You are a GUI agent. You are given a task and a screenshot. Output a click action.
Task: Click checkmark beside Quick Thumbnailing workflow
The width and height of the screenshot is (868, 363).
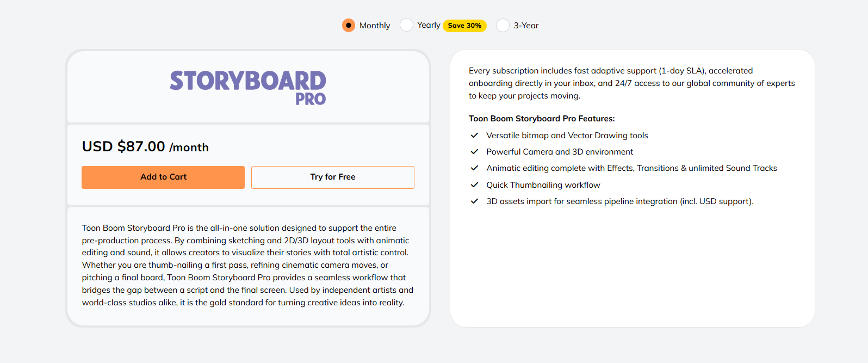coord(474,185)
